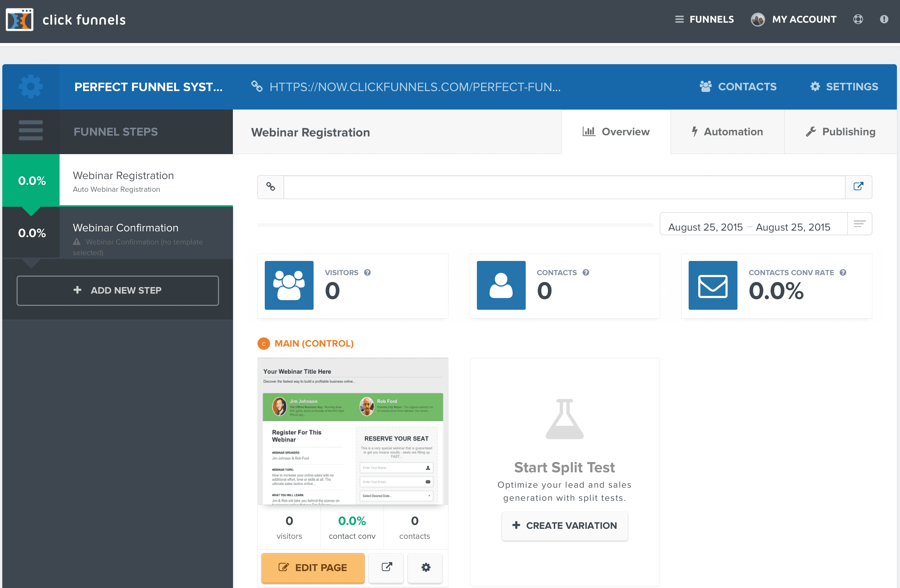This screenshot has width=900, height=588.
Task: Click the 0.0% contact conv value
Action: 352,521
